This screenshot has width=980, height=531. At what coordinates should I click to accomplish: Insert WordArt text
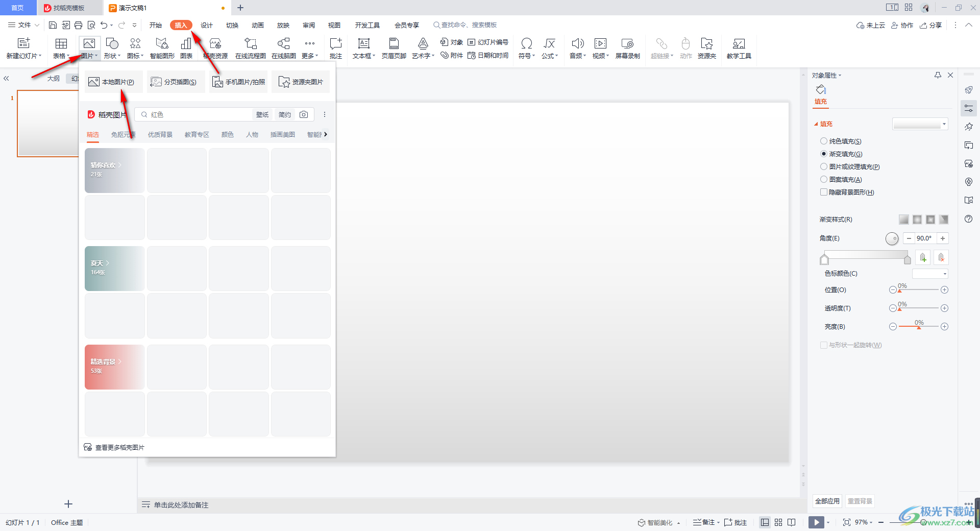[423, 48]
